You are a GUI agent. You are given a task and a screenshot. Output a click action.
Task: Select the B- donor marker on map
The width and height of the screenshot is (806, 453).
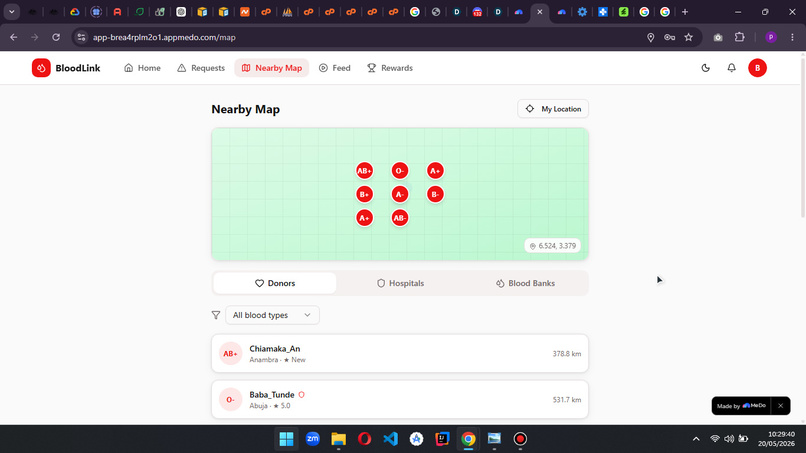tap(435, 194)
